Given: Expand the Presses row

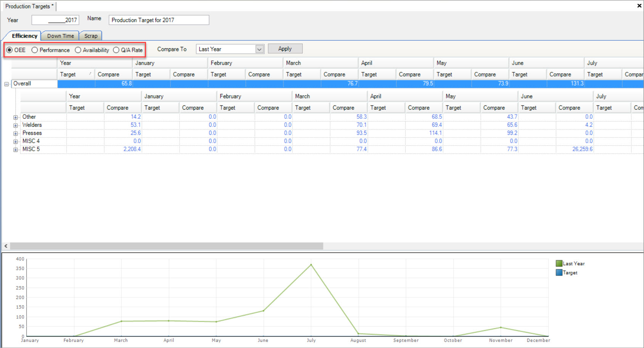Looking at the screenshot, I should click(x=16, y=133).
